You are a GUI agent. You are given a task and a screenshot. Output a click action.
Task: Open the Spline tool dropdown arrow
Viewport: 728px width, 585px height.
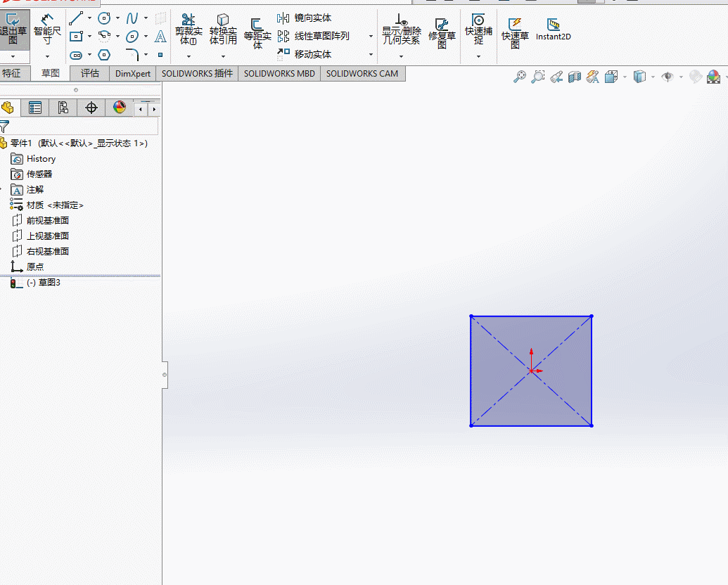146,18
